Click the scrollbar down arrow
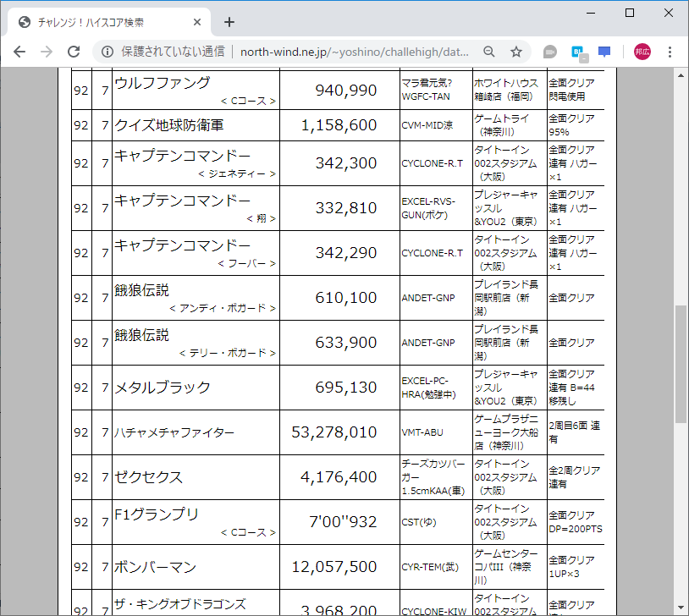This screenshot has height=616, width=689. [x=681, y=608]
